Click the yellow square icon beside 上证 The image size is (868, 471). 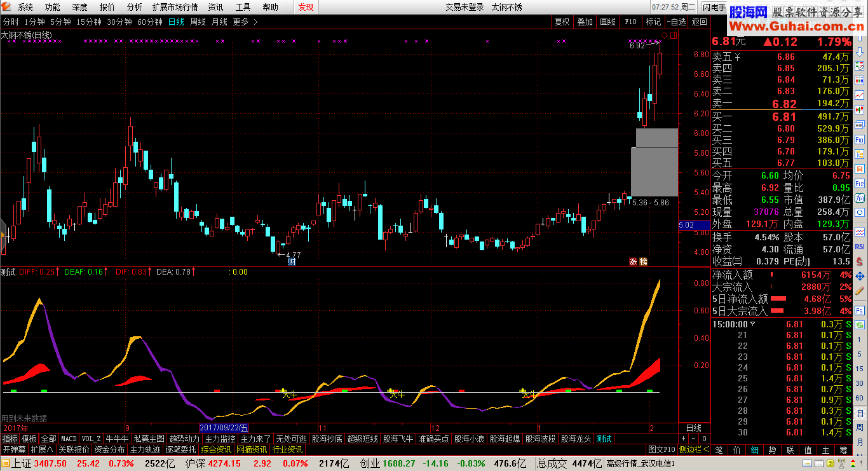point(4,464)
